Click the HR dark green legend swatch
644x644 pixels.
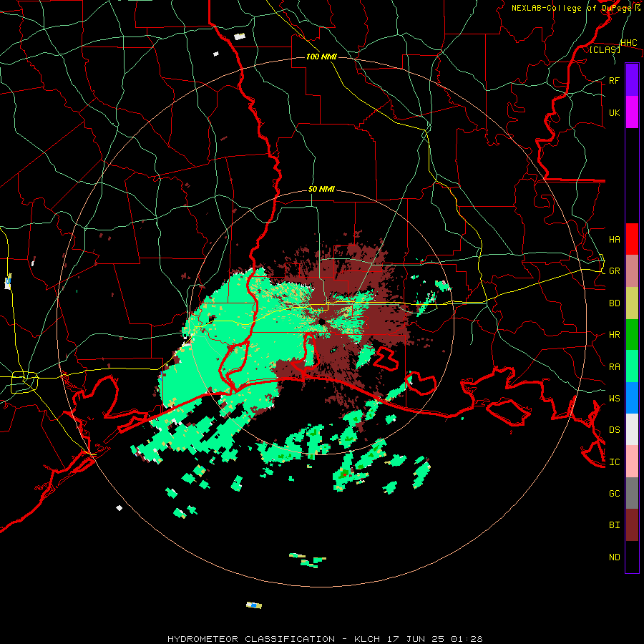click(x=632, y=335)
